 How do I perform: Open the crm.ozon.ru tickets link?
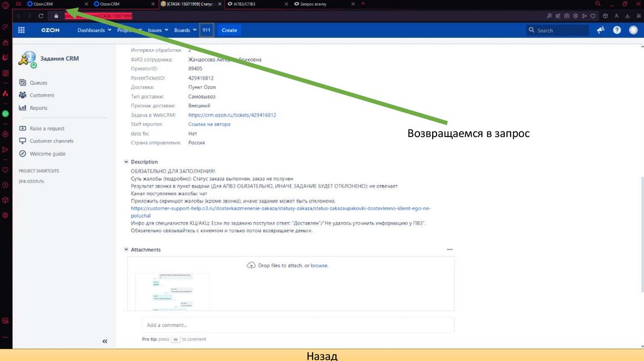click(232, 115)
